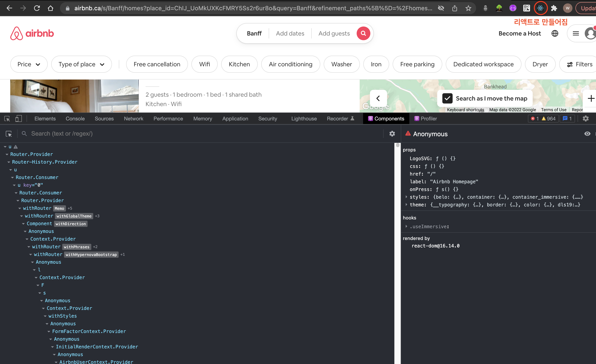
Task: Uncheck Search as I move the map
Action: (x=447, y=98)
